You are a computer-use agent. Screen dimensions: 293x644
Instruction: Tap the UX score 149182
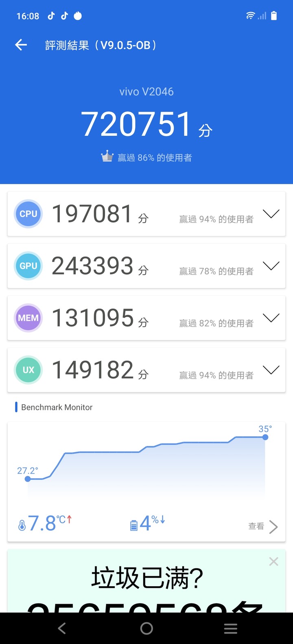pyautogui.click(x=92, y=370)
